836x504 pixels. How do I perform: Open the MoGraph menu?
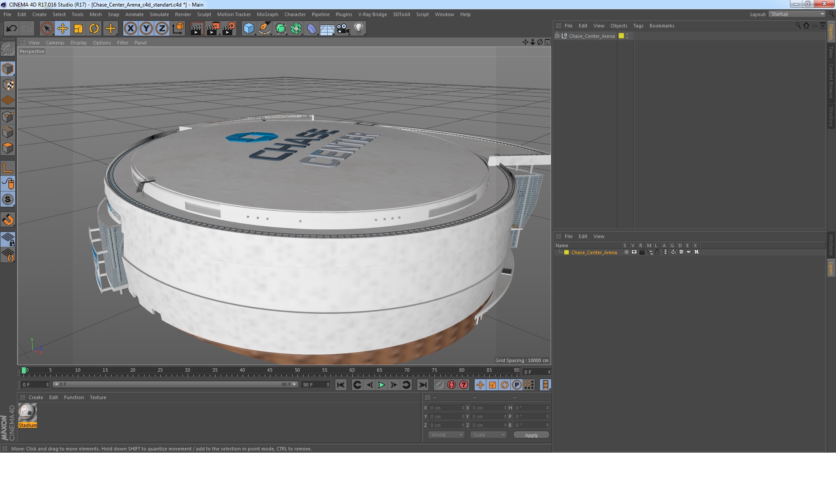(267, 14)
